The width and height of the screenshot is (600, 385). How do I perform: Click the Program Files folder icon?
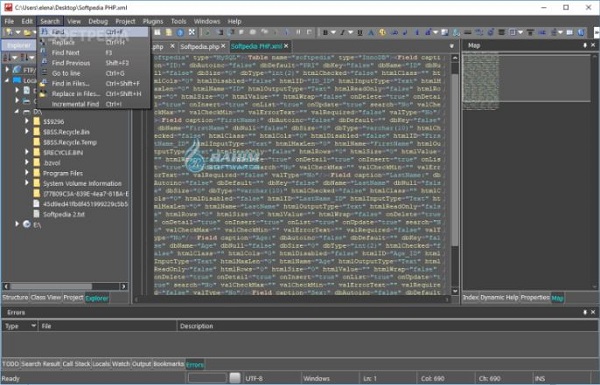coord(37,173)
